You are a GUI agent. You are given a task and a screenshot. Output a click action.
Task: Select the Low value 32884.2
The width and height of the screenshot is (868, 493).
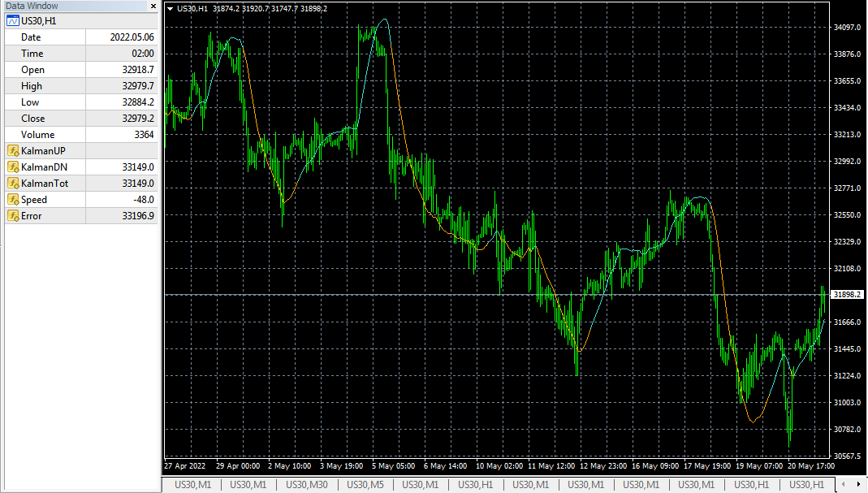pos(138,102)
